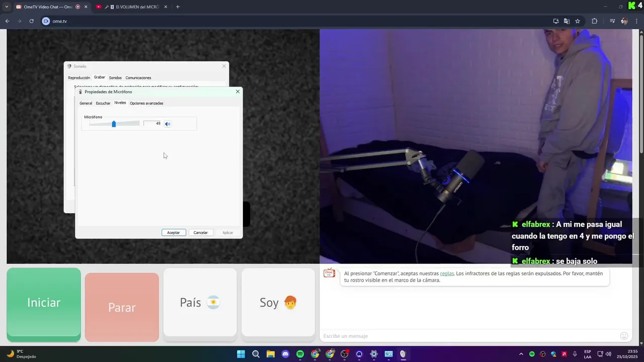644x362 pixels.
Task: Open the translate page icon
Action: pos(567,21)
